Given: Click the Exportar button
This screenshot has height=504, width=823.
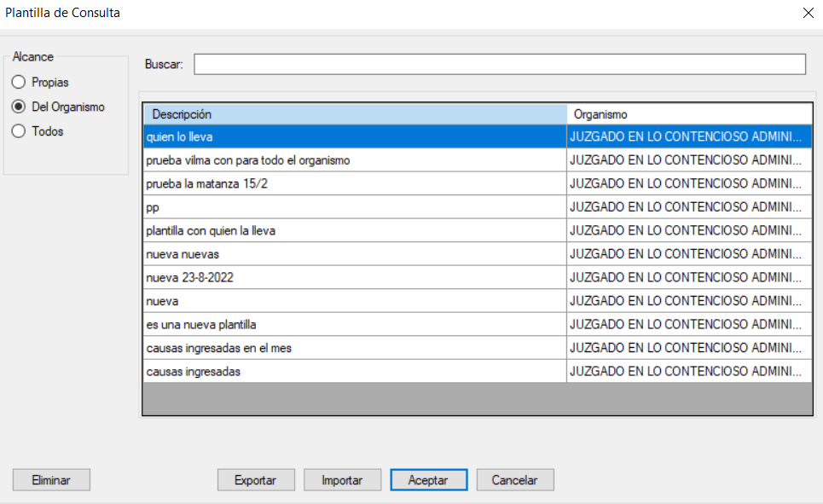Looking at the screenshot, I should (x=256, y=480).
